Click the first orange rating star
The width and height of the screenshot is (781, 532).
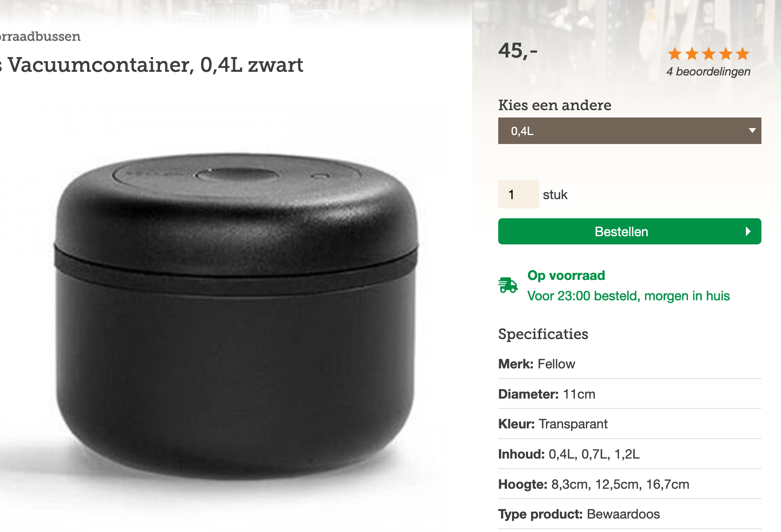pyautogui.click(x=675, y=53)
